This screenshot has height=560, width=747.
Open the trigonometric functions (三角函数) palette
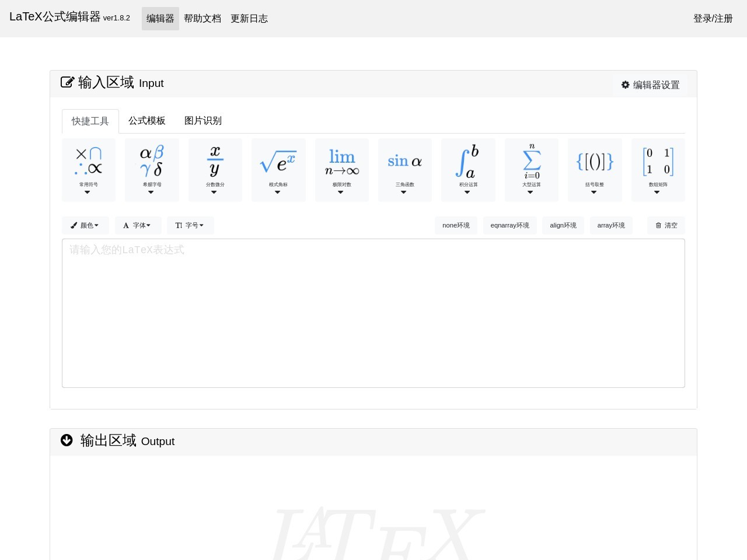click(x=405, y=169)
